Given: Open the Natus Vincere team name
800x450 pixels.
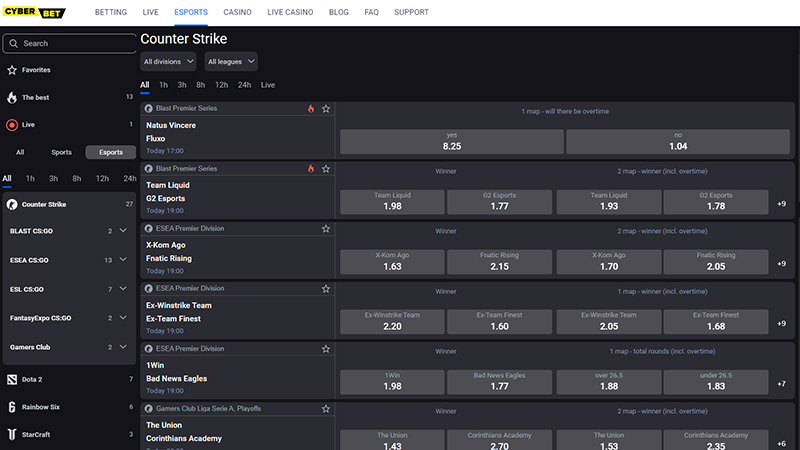Looking at the screenshot, I should pos(171,125).
